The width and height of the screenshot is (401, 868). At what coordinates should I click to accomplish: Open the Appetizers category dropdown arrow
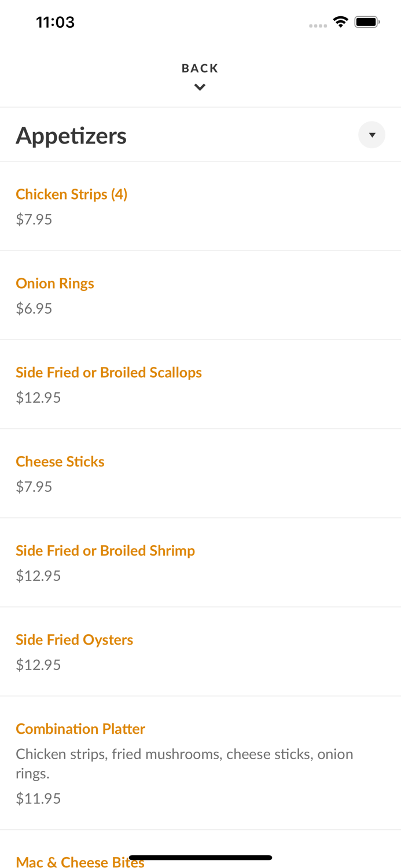[371, 135]
